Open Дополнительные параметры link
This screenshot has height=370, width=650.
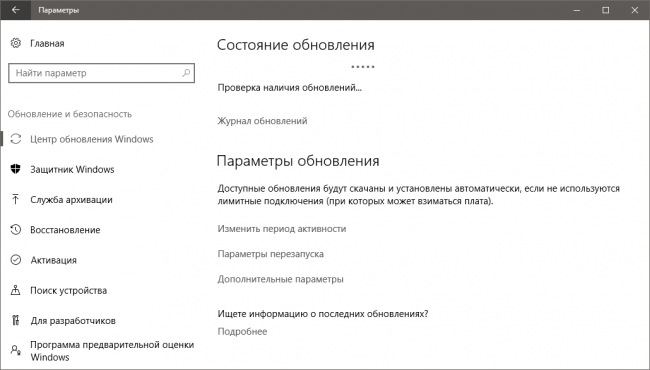[x=281, y=279]
